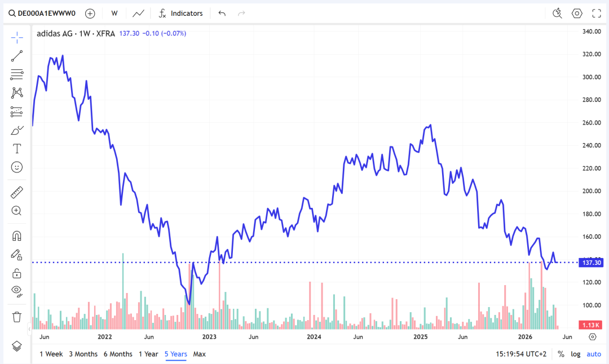Click the trash remove objects icon
Viewport: 609px width, 364px height.
(x=17, y=317)
